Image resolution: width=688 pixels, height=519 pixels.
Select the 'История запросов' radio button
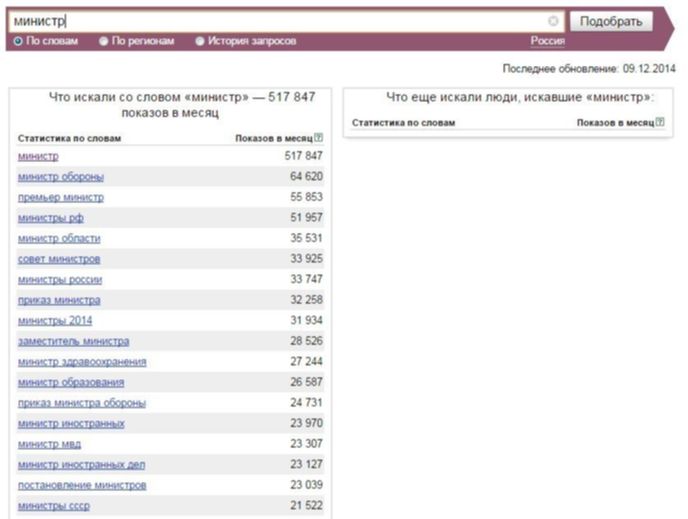tap(200, 41)
